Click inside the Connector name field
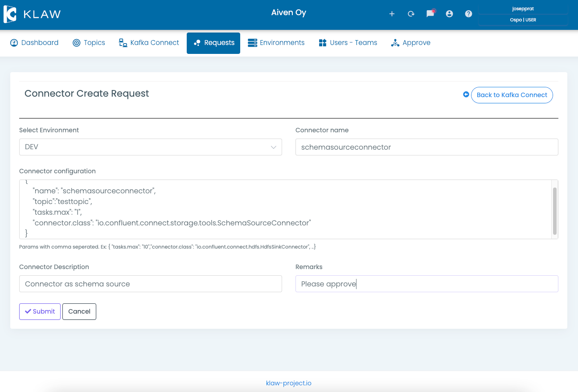Image resolution: width=578 pixels, height=392 pixels. [x=426, y=147]
